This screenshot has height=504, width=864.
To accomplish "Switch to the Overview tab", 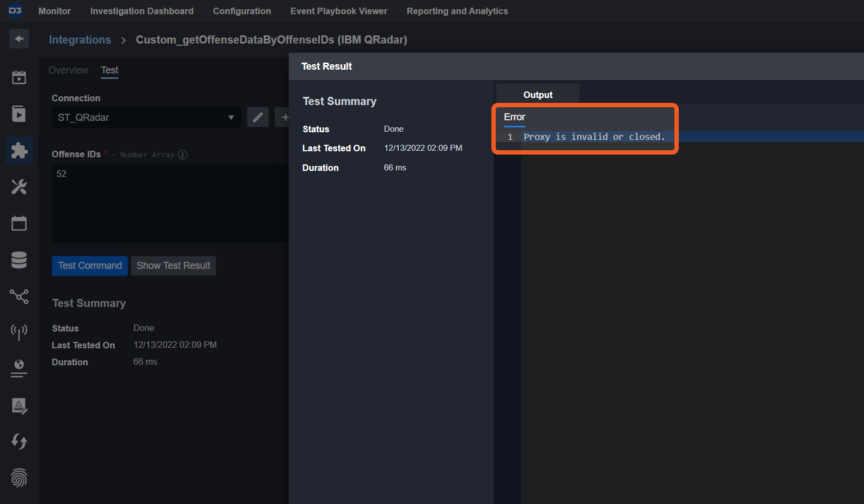I will pos(68,70).
